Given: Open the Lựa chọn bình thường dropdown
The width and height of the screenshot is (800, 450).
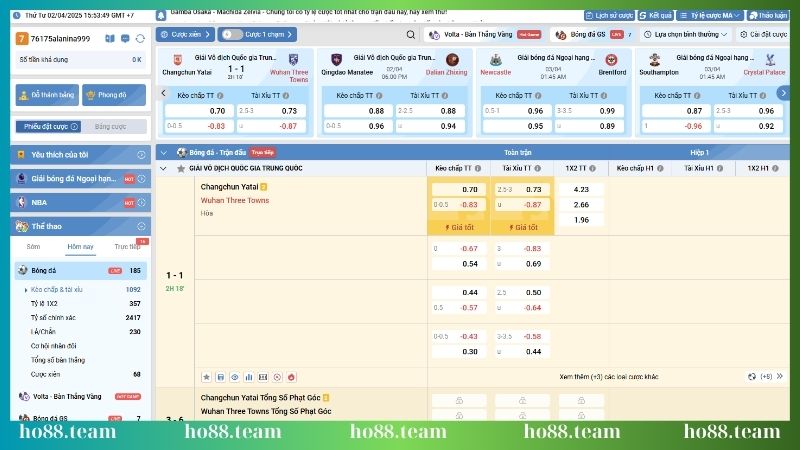Looking at the screenshot, I should point(692,34).
